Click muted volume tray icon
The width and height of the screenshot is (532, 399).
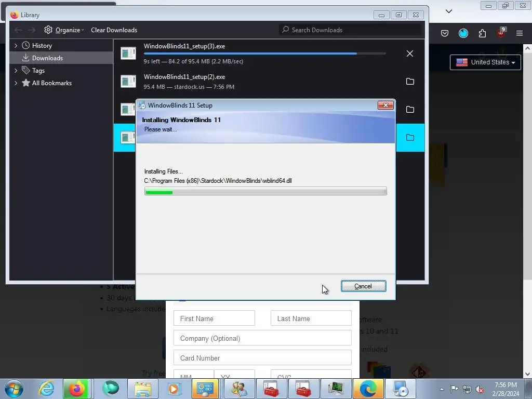pos(480,389)
